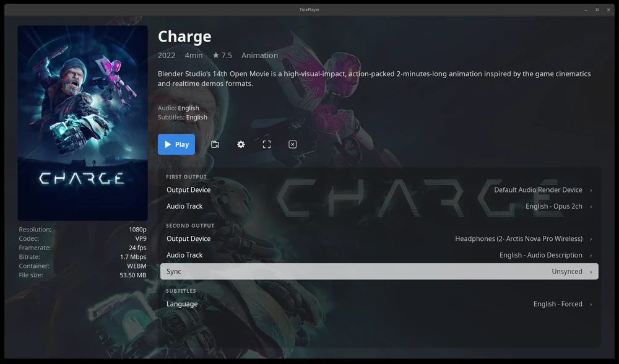Click the 7.5 star rating
619x364 pixels.
222,55
